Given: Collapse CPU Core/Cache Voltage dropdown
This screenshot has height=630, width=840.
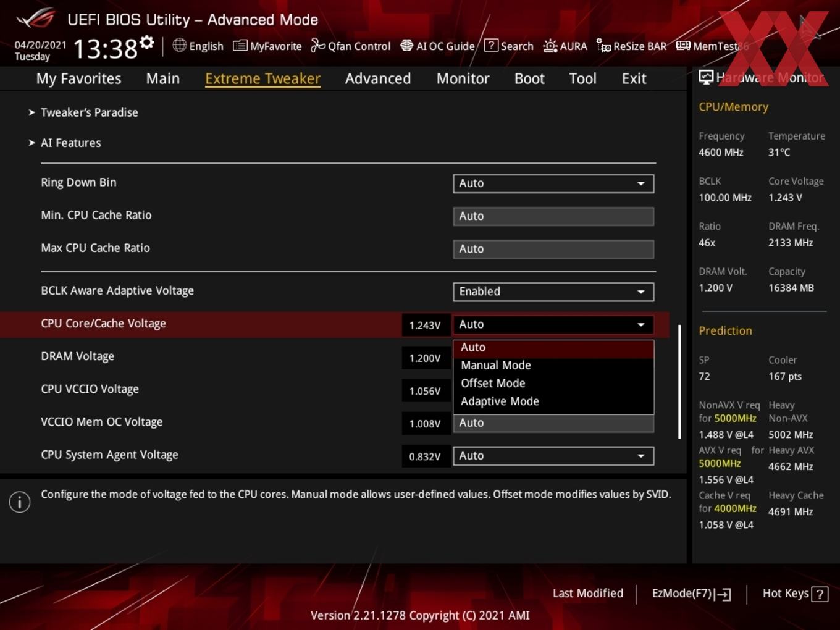Looking at the screenshot, I should pyautogui.click(x=553, y=324).
